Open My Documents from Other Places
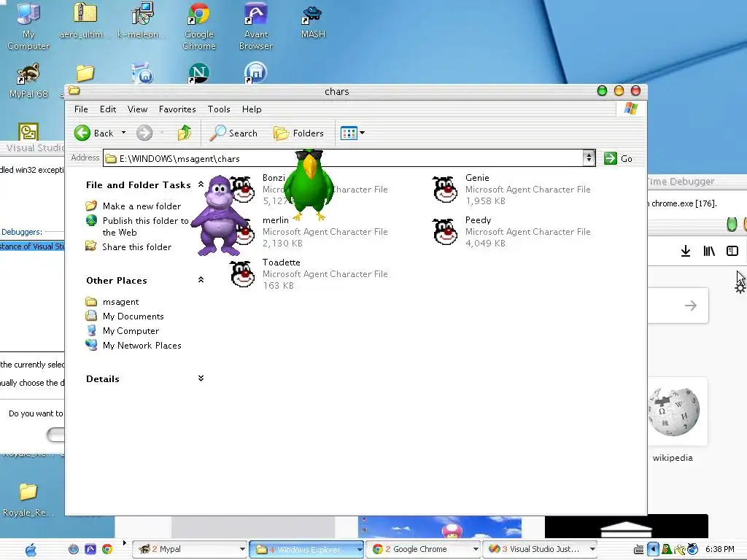Image resolution: width=747 pixels, height=560 pixels. pos(133,316)
